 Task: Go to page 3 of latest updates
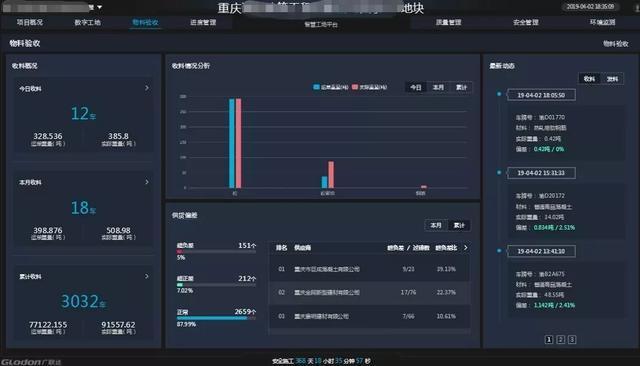point(572,339)
